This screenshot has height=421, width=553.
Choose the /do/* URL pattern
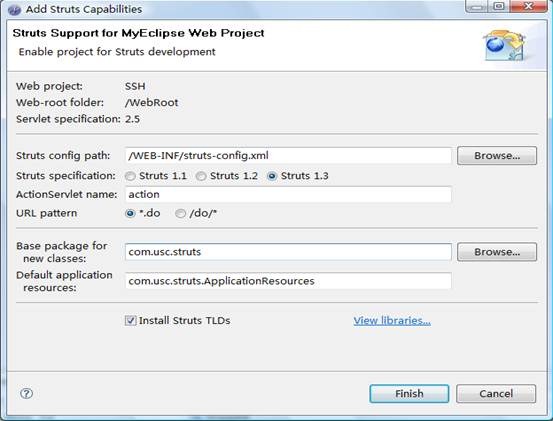180,213
